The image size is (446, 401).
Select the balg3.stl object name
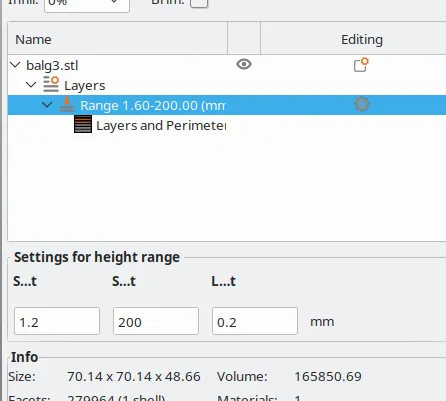coord(52,66)
